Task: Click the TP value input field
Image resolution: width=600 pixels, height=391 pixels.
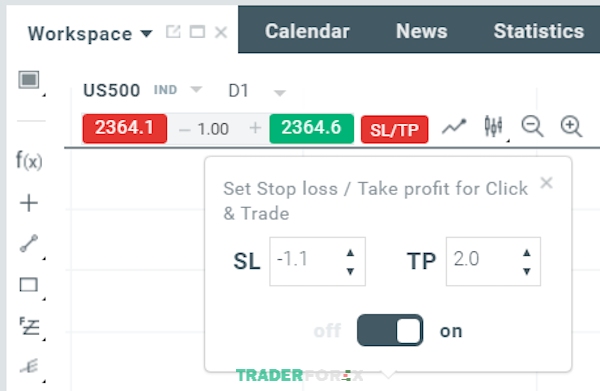Action: [493, 261]
